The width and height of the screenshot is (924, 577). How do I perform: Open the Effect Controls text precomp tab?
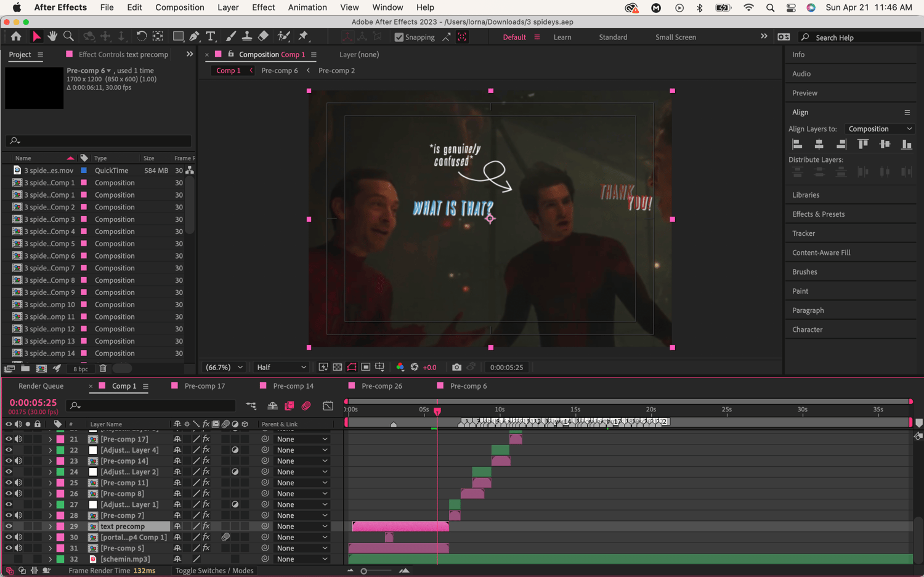coord(123,54)
